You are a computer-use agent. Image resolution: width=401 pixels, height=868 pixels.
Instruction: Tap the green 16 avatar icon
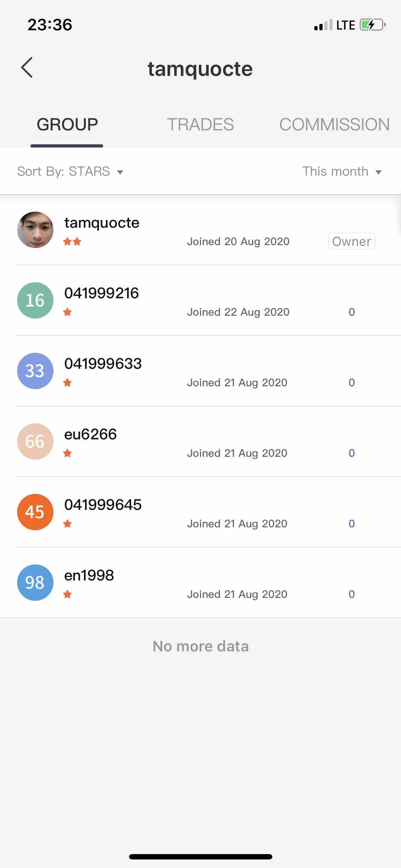[35, 300]
